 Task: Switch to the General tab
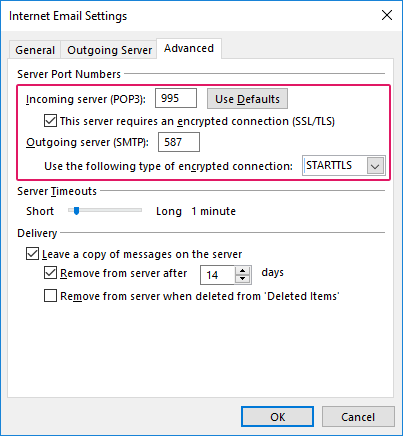[x=35, y=50]
